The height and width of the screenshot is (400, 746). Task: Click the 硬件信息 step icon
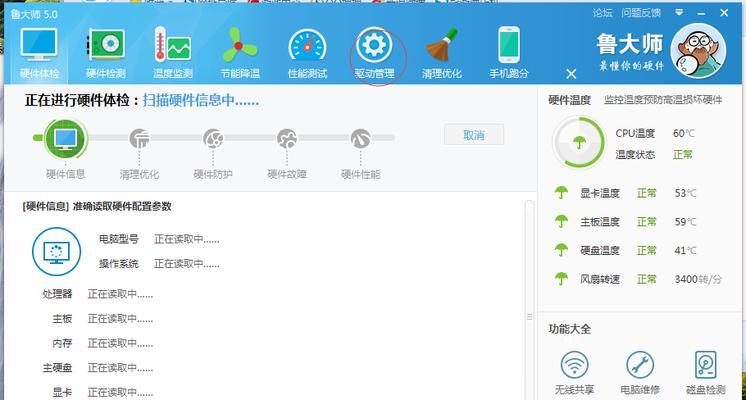tap(65, 138)
